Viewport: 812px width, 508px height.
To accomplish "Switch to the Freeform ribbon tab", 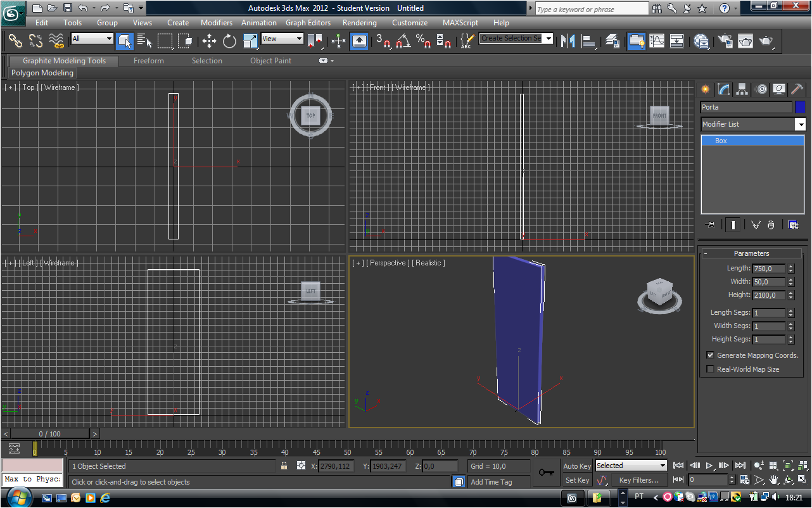I will 148,61.
